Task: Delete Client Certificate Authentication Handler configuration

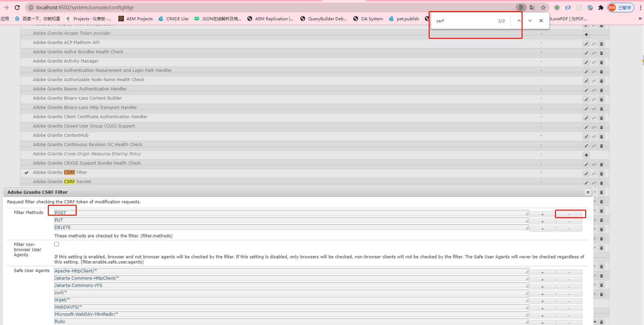Action: click(601, 118)
